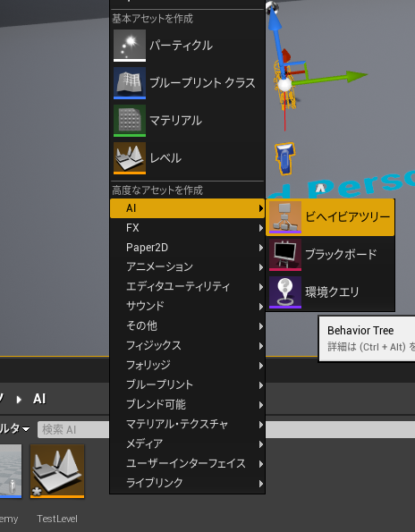
Task: Click the Particle system asset icon
Action: (130, 46)
